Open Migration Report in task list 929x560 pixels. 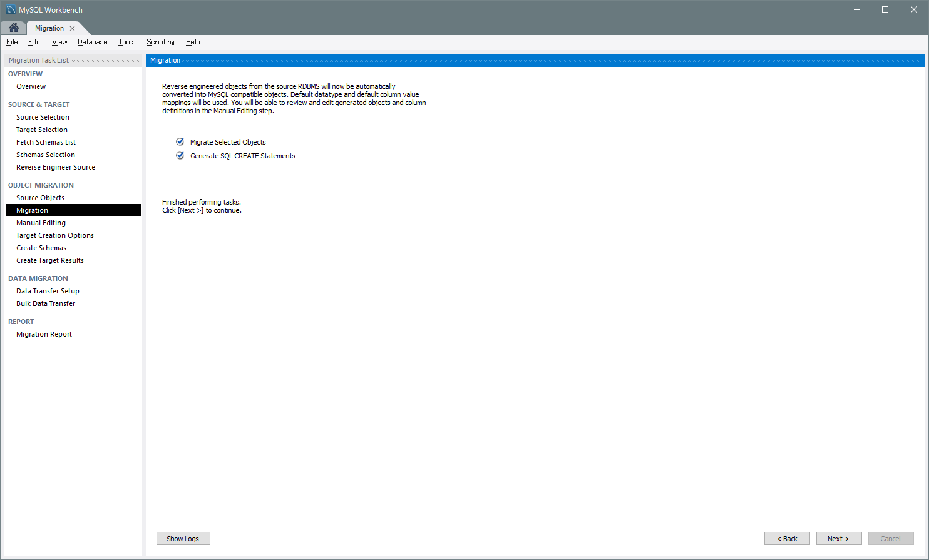(44, 334)
